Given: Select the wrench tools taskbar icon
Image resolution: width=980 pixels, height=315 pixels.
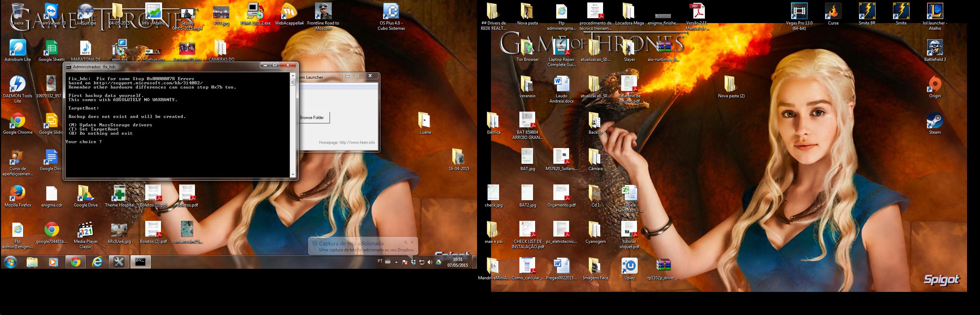Looking at the screenshot, I should (x=119, y=262).
